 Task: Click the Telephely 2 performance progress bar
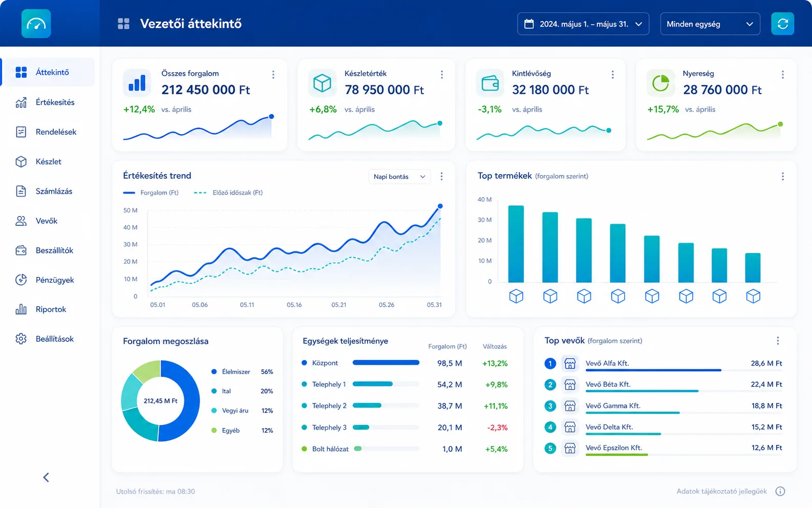[386, 406]
